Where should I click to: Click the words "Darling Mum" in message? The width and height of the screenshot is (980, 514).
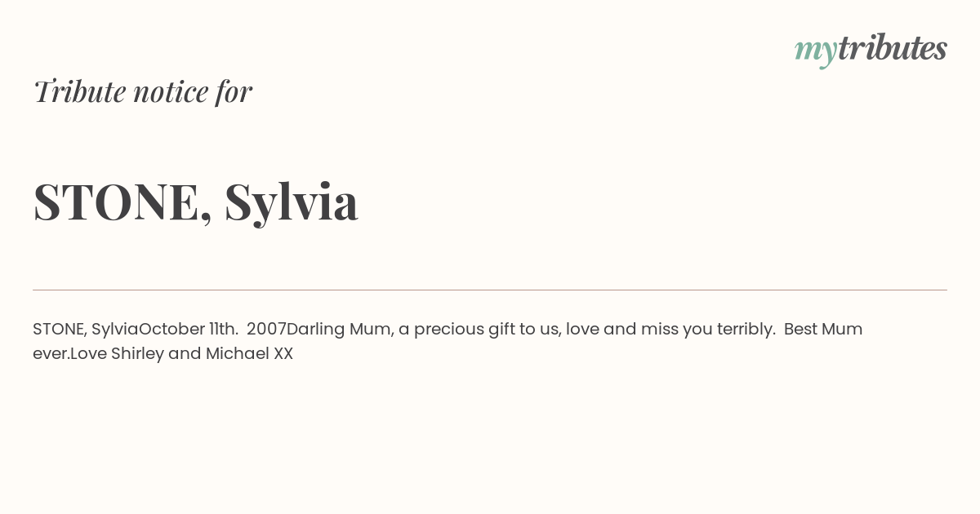(339, 330)
